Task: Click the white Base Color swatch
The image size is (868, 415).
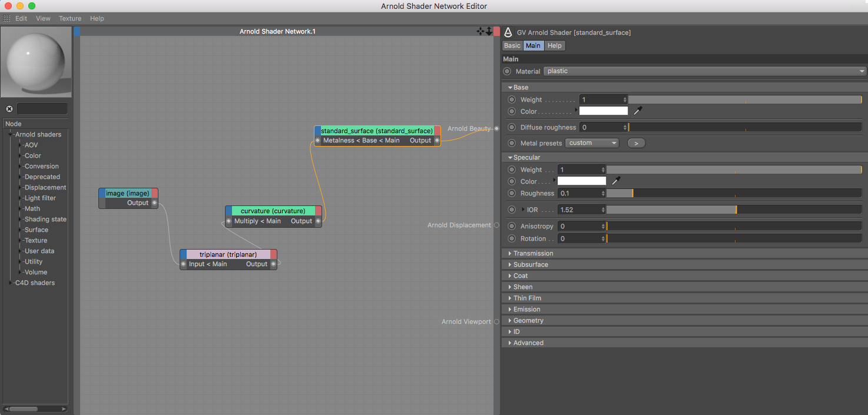Action: tap(604, 111)
